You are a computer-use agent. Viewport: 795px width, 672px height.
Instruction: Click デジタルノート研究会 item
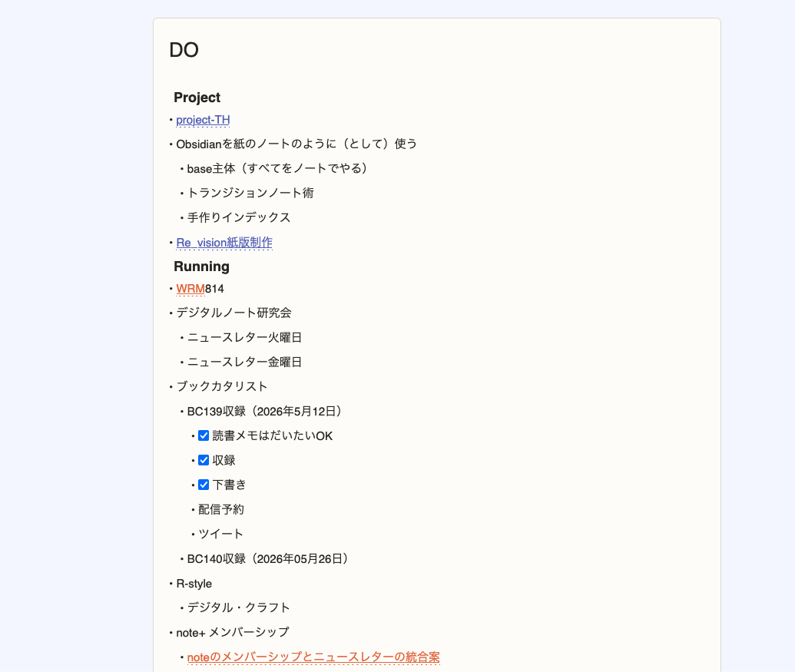234,313
